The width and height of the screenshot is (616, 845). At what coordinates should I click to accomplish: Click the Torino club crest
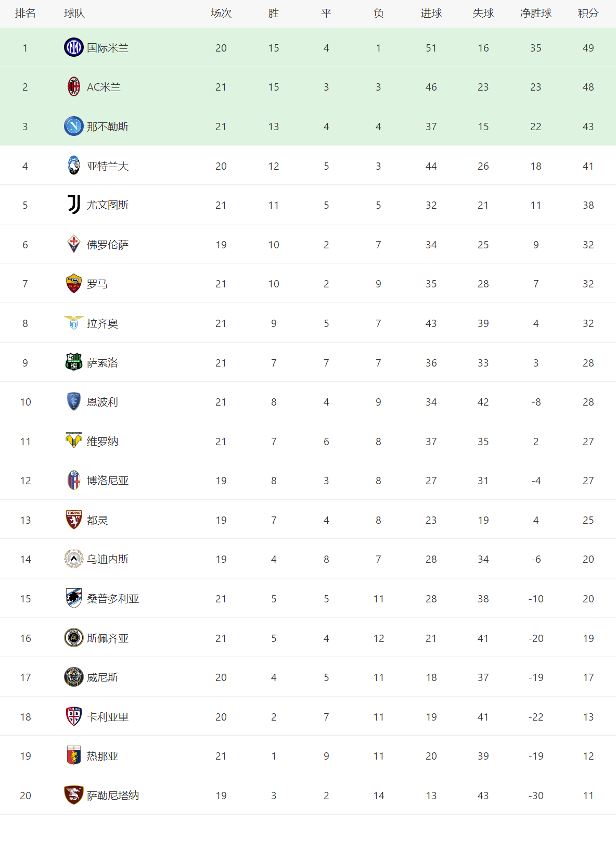[x=74, y=520]
